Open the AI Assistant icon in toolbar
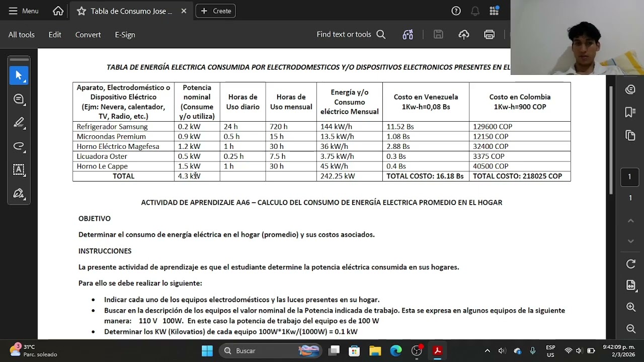This screenshot has height=362, width=644. click(408, 34)
